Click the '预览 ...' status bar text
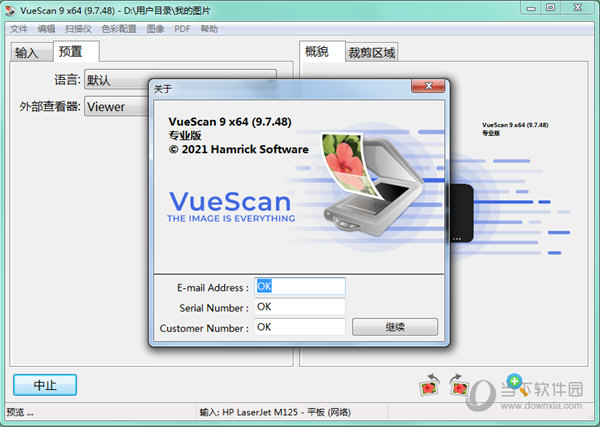Viewport: 600px width, 427px height. [20, 412]
